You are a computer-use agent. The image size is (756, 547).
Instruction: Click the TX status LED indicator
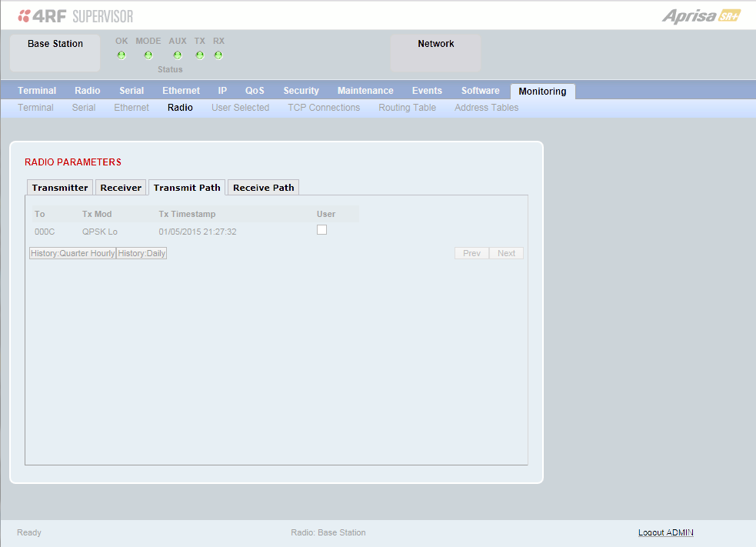click(200, 55)
